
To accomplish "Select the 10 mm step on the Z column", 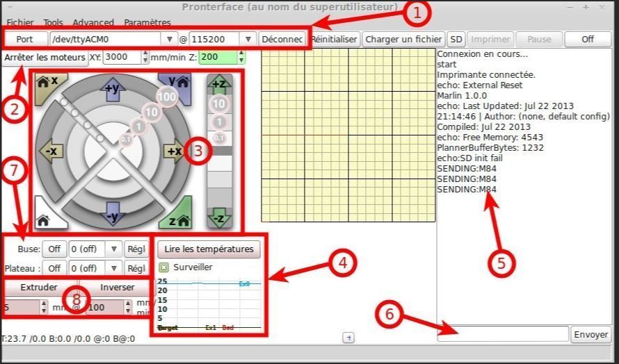I will pos(219,104).
